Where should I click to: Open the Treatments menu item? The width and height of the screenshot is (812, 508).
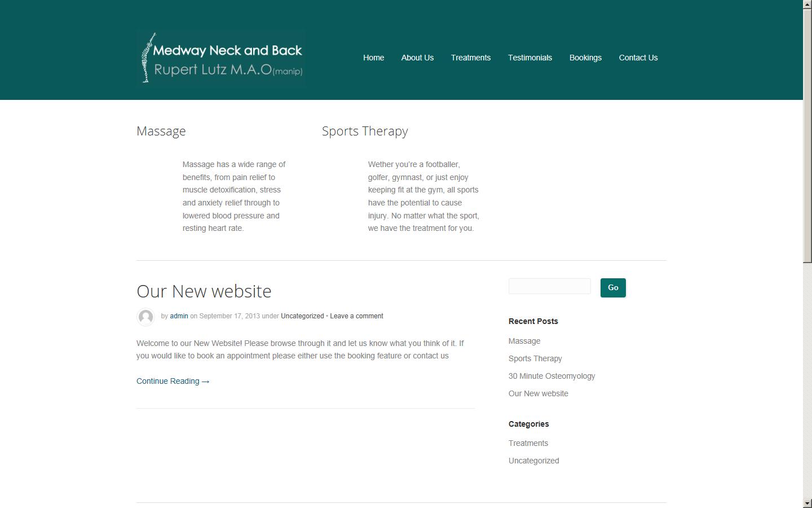coord(470,58)
